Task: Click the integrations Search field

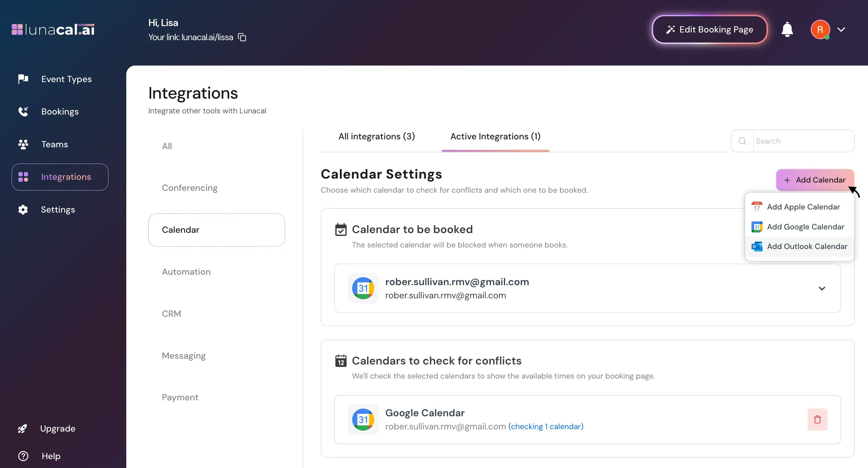Action: pyautogui.click(x=802, y=141)
